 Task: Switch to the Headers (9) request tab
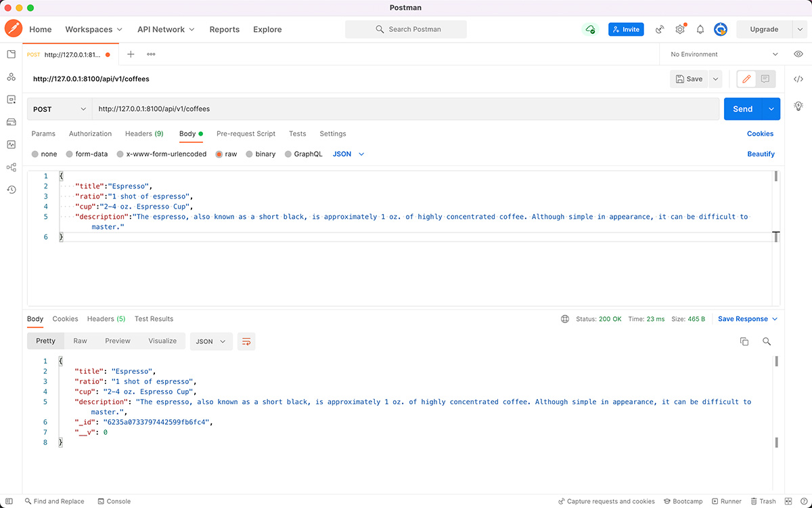tap(144, 133)
